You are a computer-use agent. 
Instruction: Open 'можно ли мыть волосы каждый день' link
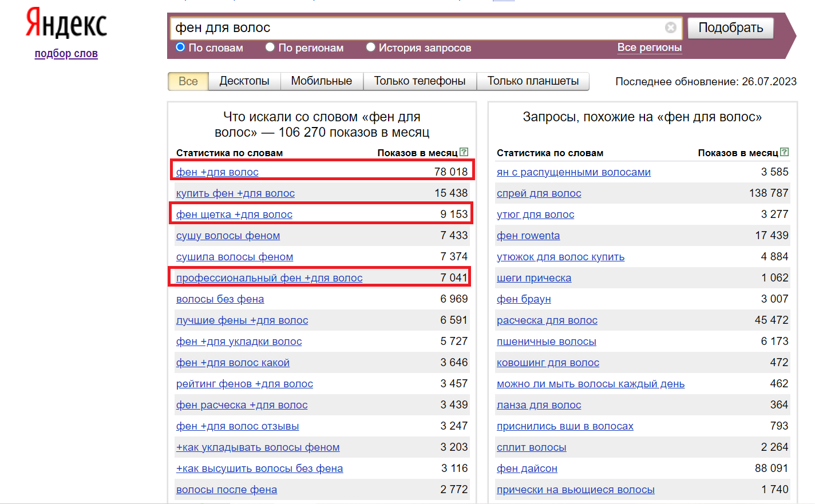(x=591, y=384)
